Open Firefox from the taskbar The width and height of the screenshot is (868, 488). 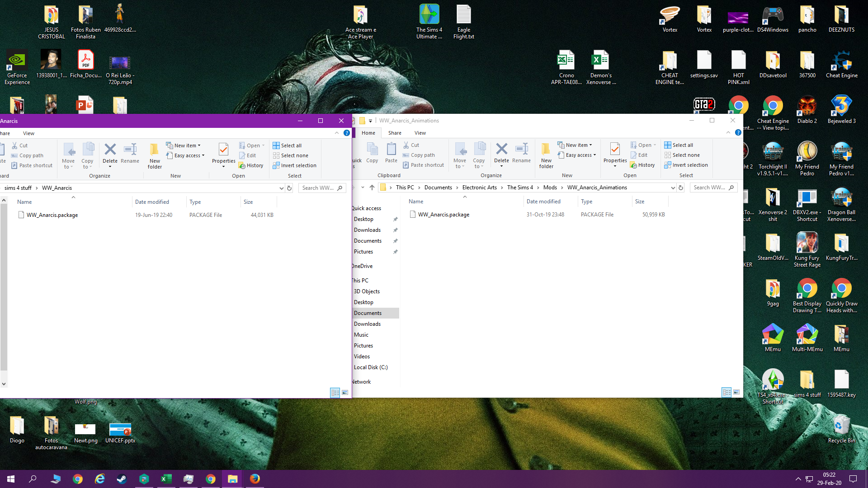click(x=255, y=479)
